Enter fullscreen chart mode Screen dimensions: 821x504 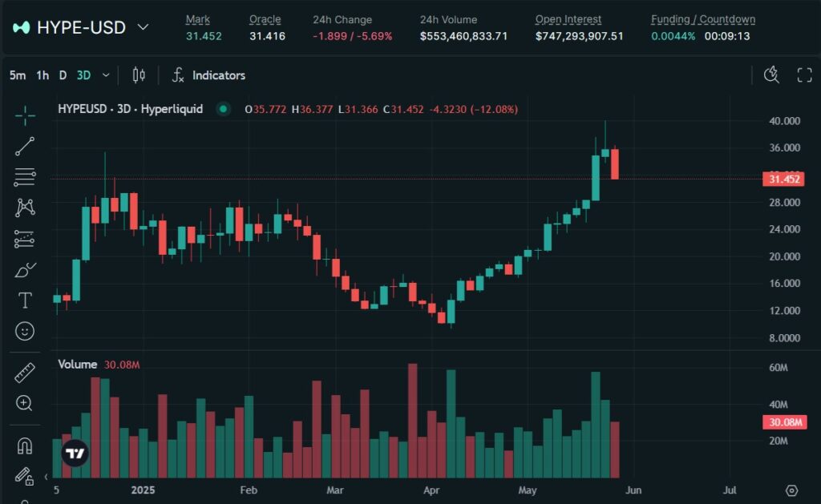pyautogui.click(x=804, y=75)
